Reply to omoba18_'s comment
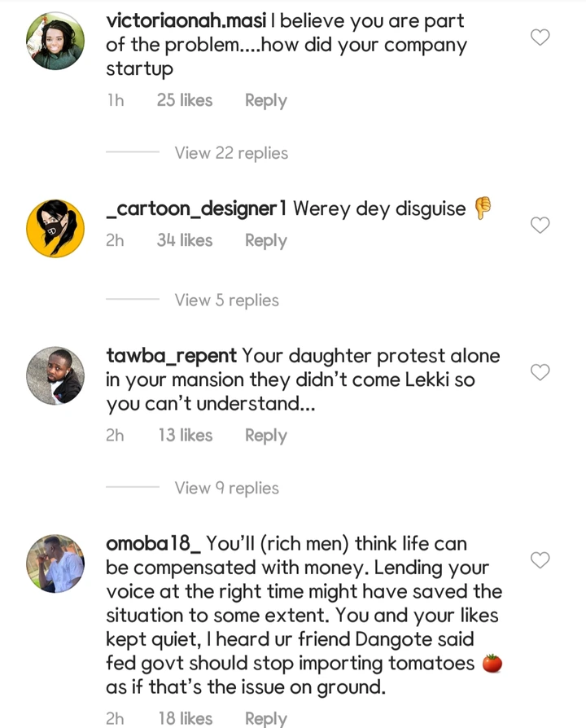This screenshot has width=586, height=728. coord(265,718)
